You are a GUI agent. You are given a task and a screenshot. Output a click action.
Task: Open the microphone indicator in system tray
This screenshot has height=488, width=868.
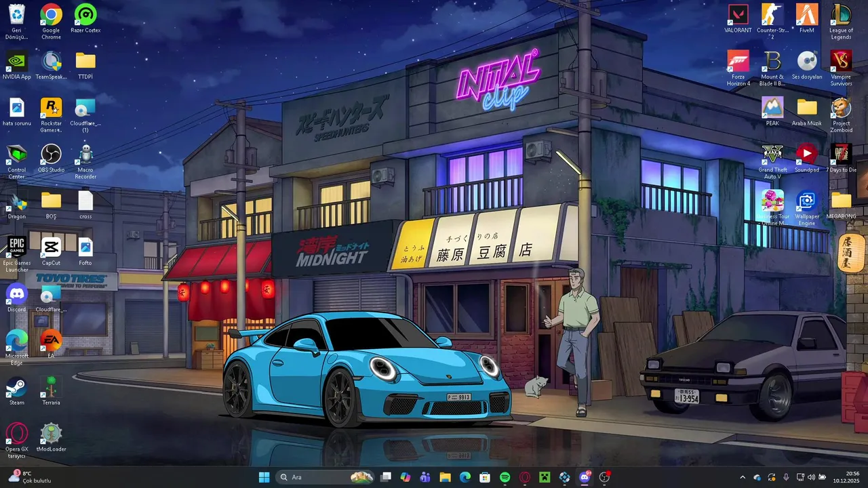[x=786, y=477]
